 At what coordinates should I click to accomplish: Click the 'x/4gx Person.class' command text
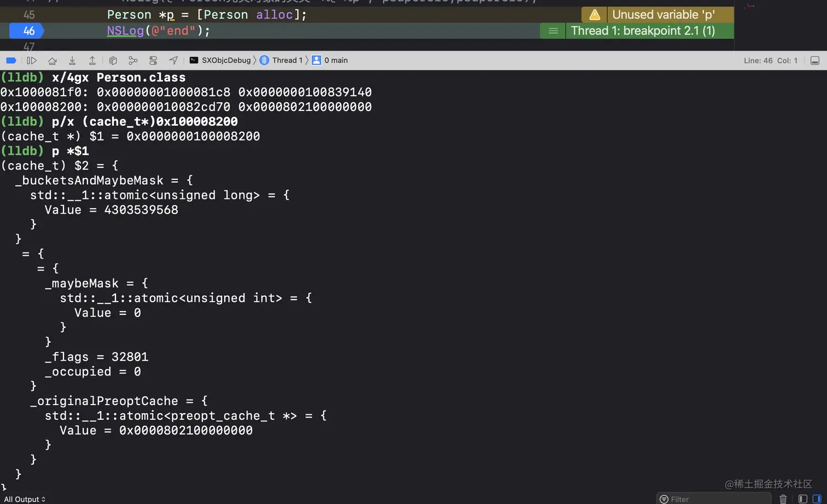pyautogui.click(x=119, y=78)
